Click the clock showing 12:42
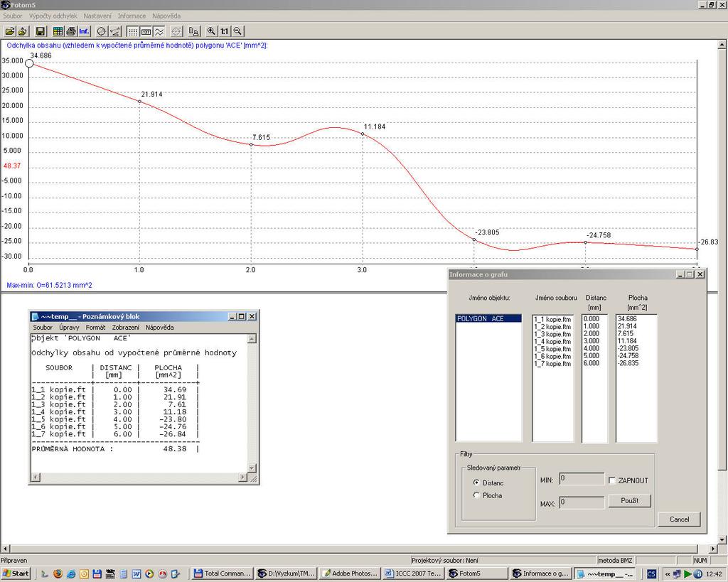The image size is (728, 582). point(714,574)
